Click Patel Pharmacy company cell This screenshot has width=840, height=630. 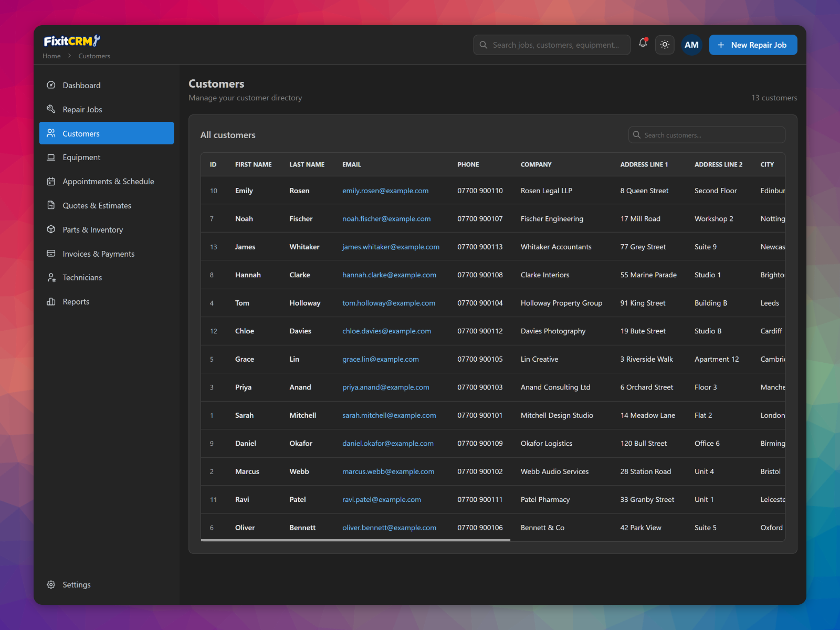[545, 500]
